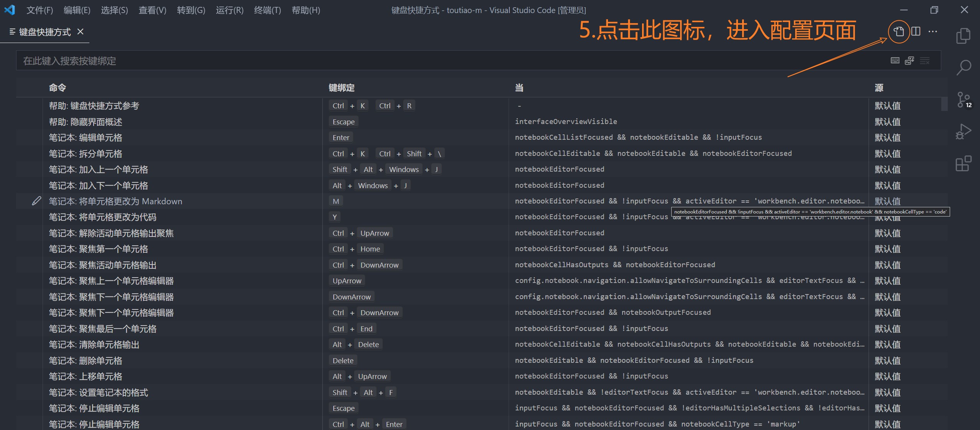
Task: Open the 文件(F) menu
Action: [40, 10]
